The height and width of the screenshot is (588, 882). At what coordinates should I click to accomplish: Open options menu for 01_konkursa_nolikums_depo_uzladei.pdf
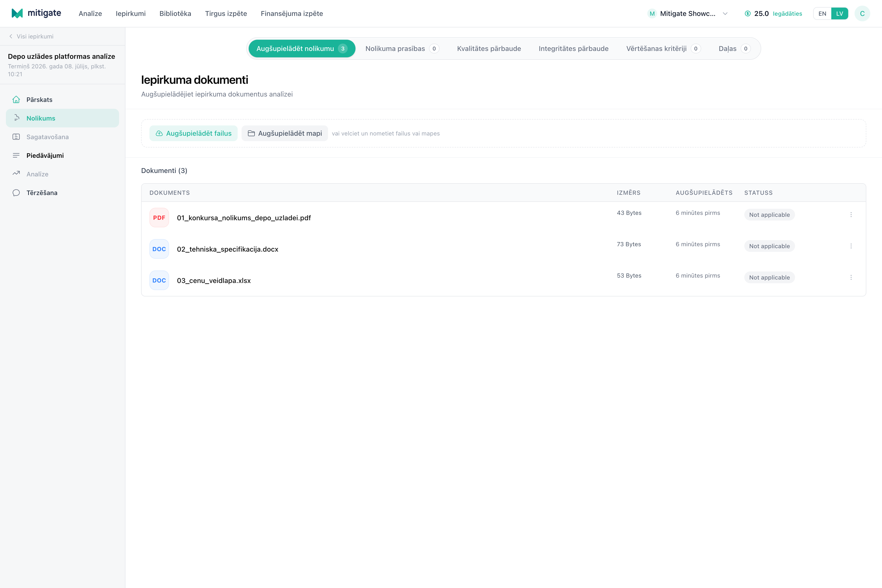(x=851, y=215)
